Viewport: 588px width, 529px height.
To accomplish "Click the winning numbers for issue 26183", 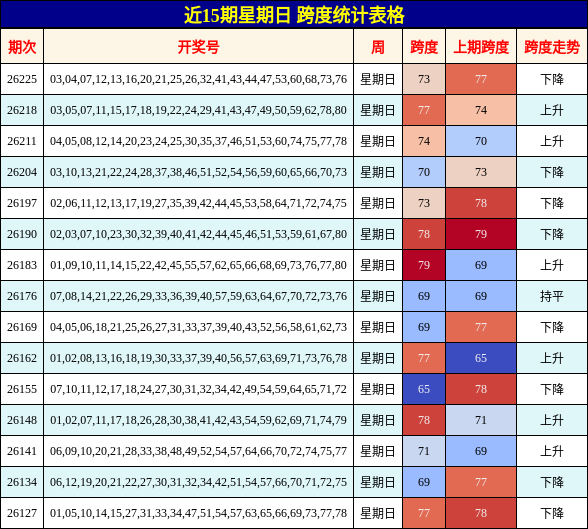I will (198, 265).
